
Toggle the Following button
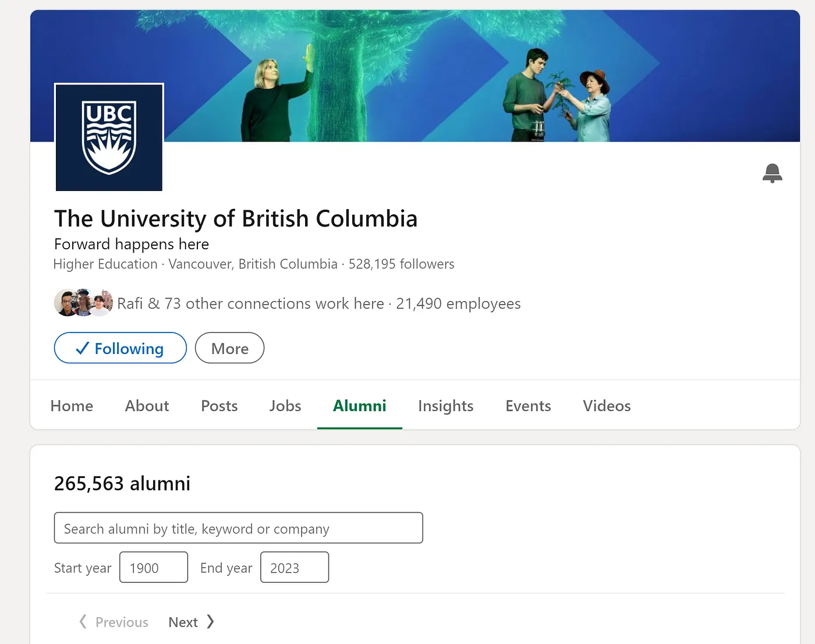(121, 348)
